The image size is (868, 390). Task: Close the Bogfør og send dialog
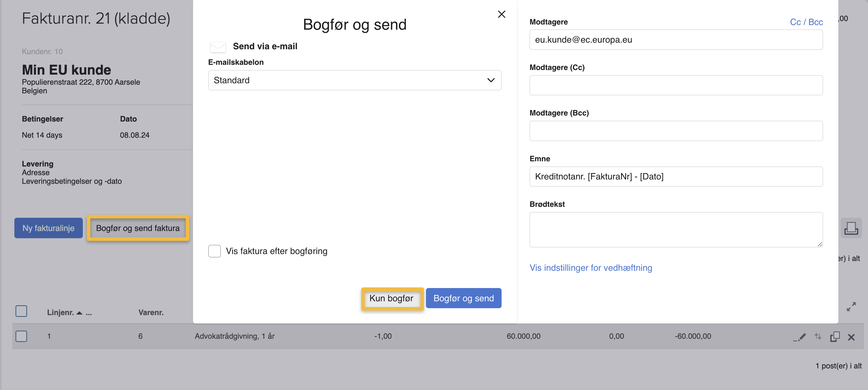click(501, 14)
